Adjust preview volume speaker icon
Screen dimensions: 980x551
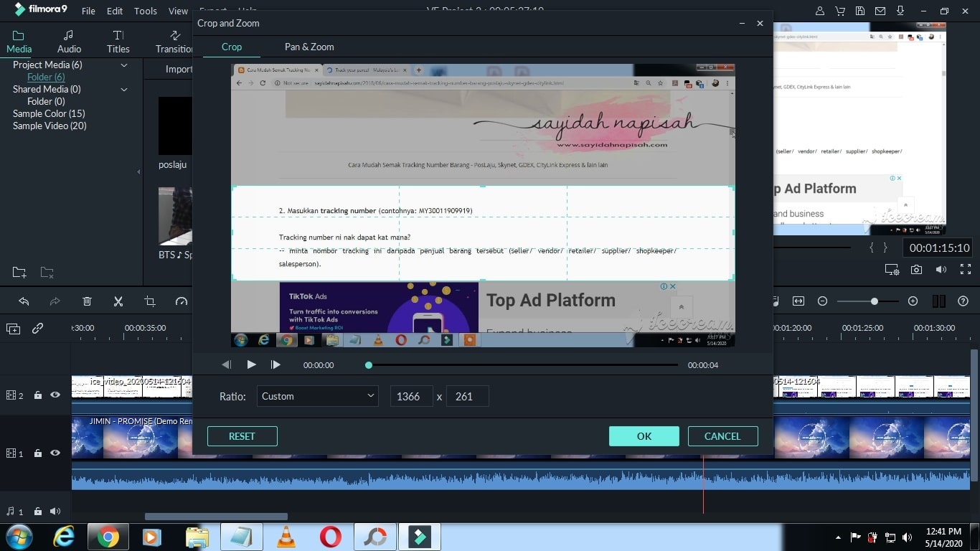[x=941, y=270]
